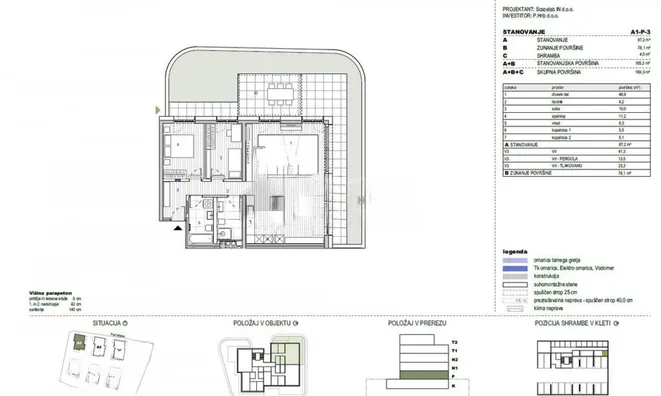This screenshot has height=396, width=661.
Task: Click the N1 level label in section
Action: coord(454,368)
